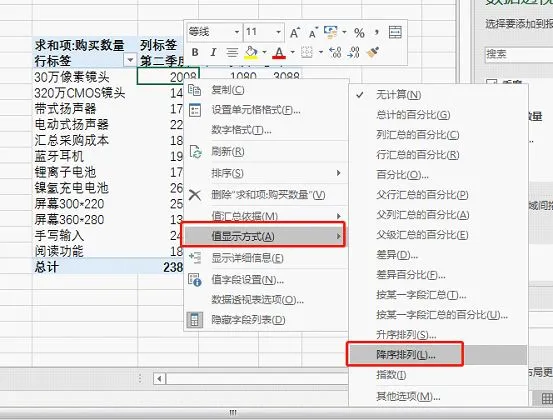The image size is (553, 420).
Task: Open the borders dropdown arrow
Action: coord(321,53)
